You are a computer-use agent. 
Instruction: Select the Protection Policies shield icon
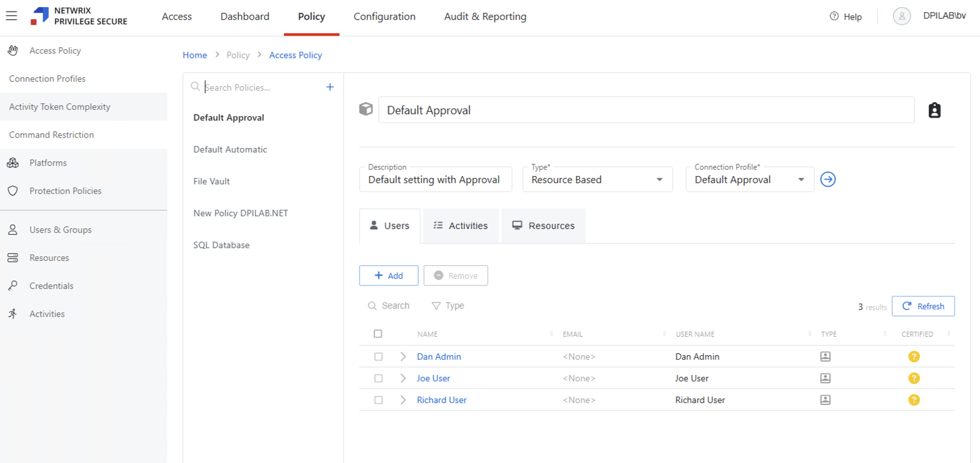pos(13,191)
